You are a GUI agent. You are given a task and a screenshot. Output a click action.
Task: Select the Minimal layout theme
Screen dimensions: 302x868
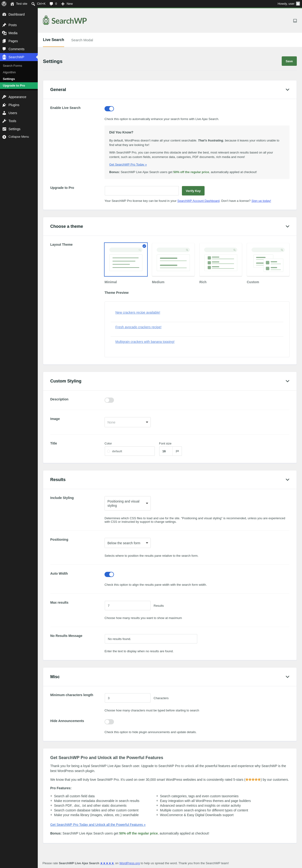click(126, 259)
